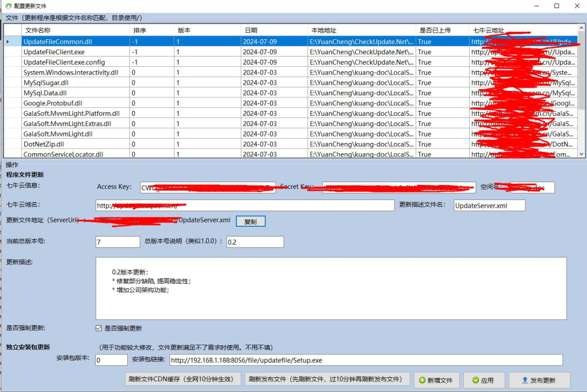Click the Secret Key input field

click(x=399, y=188)
